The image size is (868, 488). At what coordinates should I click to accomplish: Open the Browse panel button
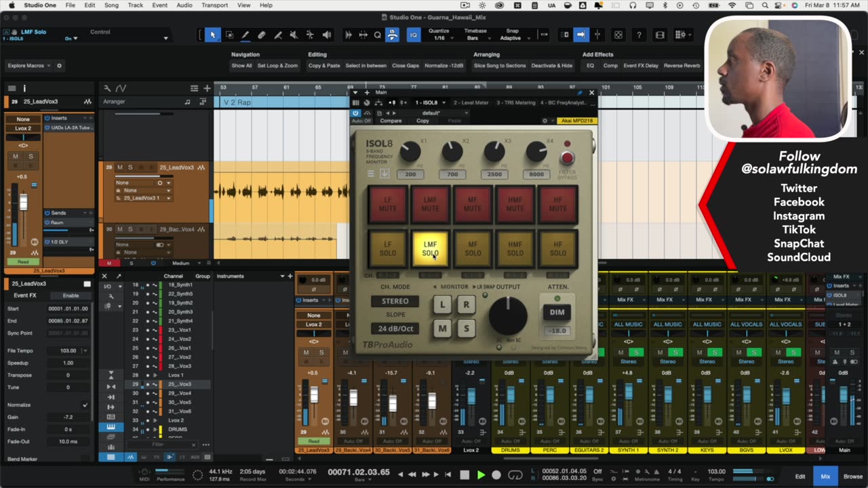852,476
